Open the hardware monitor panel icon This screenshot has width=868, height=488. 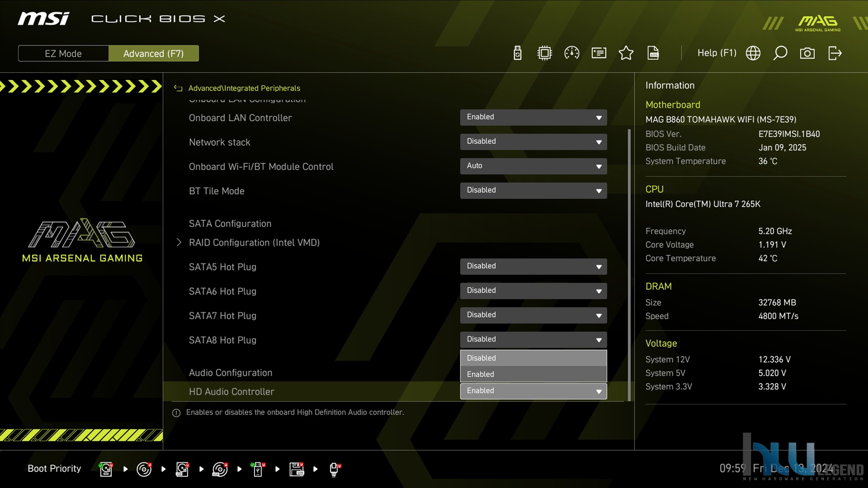pyautogui.click(x=599, y=53)
